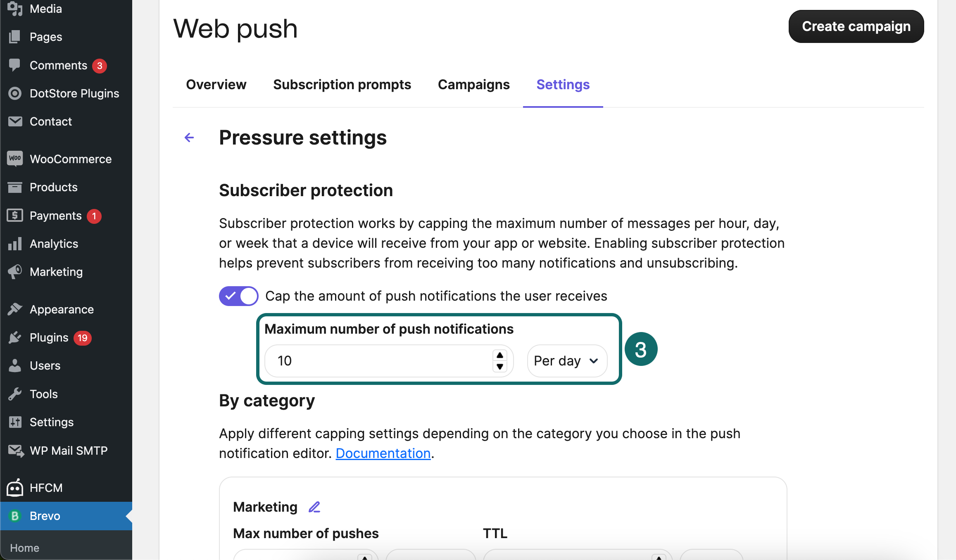Click the Create campaign button
Screen dimensions: 956x560
point(856,26)
